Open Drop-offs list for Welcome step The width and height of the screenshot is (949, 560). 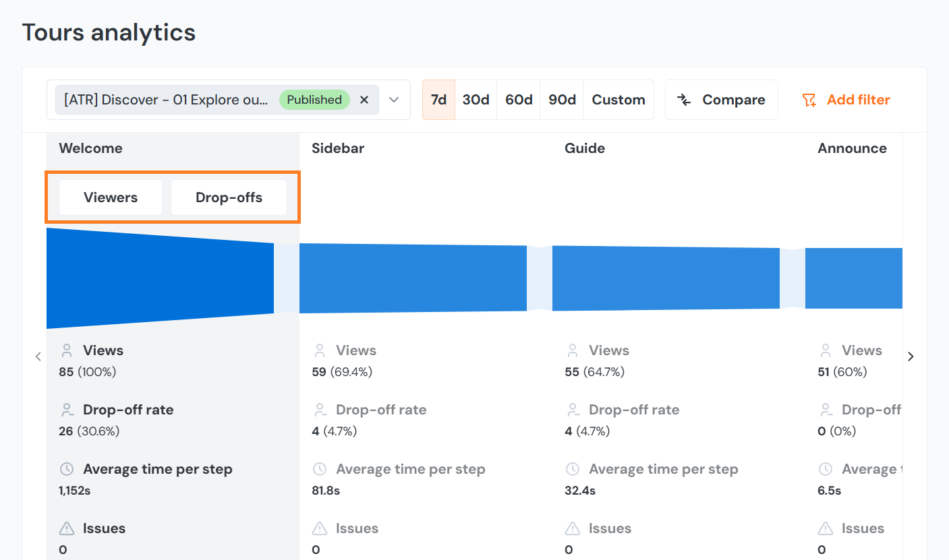[229, 197]
